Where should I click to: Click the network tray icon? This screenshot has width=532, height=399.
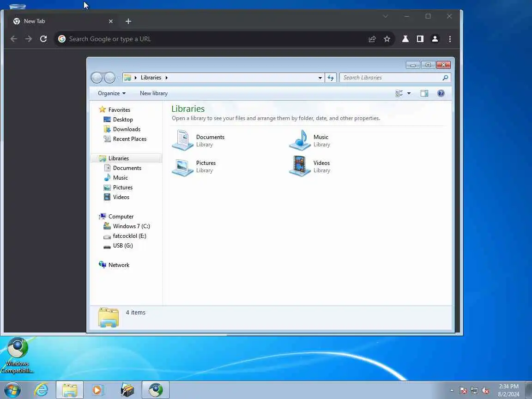(474, 391)
